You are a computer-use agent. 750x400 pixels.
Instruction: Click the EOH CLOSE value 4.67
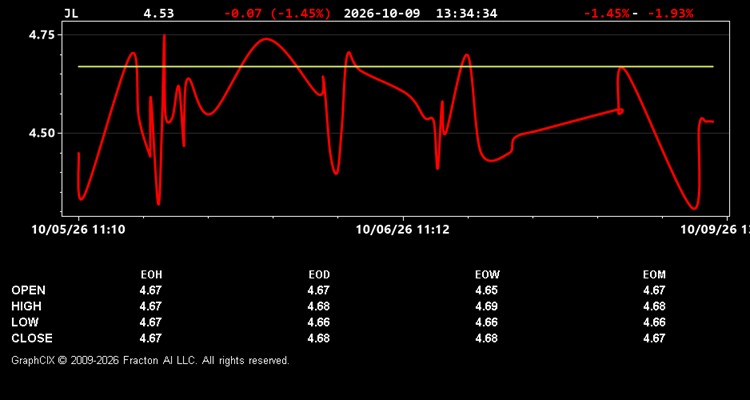[x=151, y=338]
